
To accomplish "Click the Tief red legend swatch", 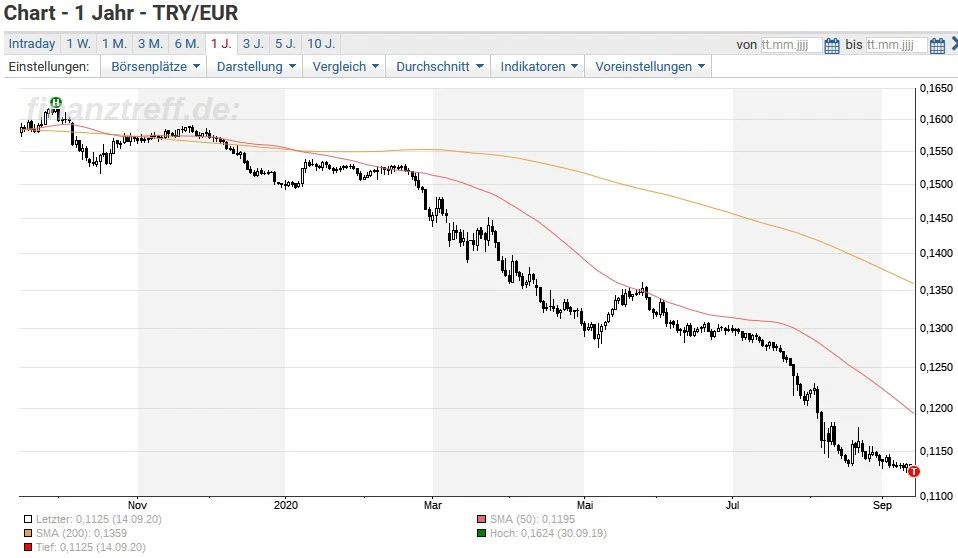I will point(28,548).
